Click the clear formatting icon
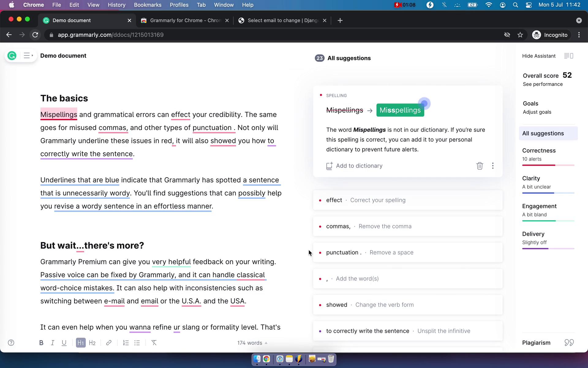Screen dimensions: 588x368 tap(154, 343)
